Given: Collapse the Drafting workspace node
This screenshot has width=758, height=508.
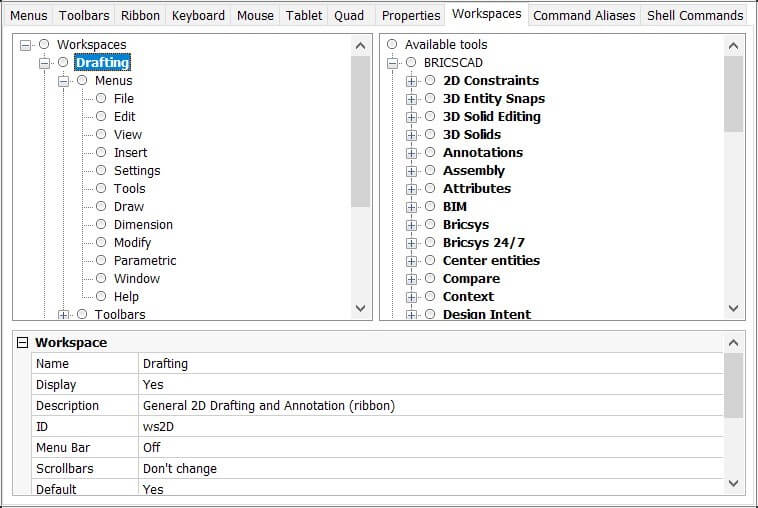Looking at the screenshot, I should pyautogui.click(x=44, y=63).
